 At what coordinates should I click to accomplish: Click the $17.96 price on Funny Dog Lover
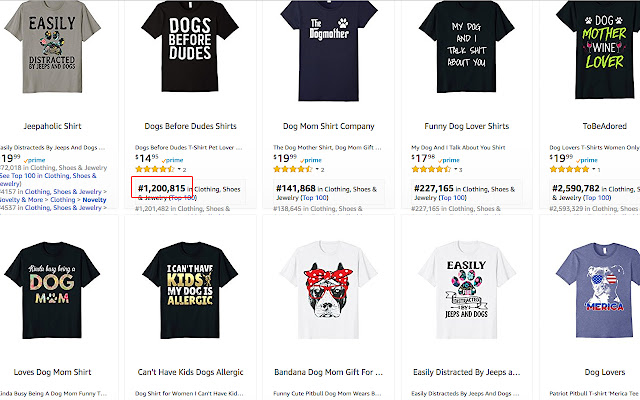click(x=424, y=157)
